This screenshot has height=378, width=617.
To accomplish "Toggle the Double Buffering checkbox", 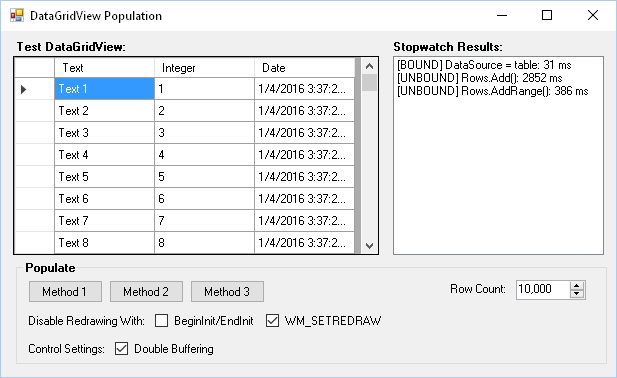I will 122,348.
